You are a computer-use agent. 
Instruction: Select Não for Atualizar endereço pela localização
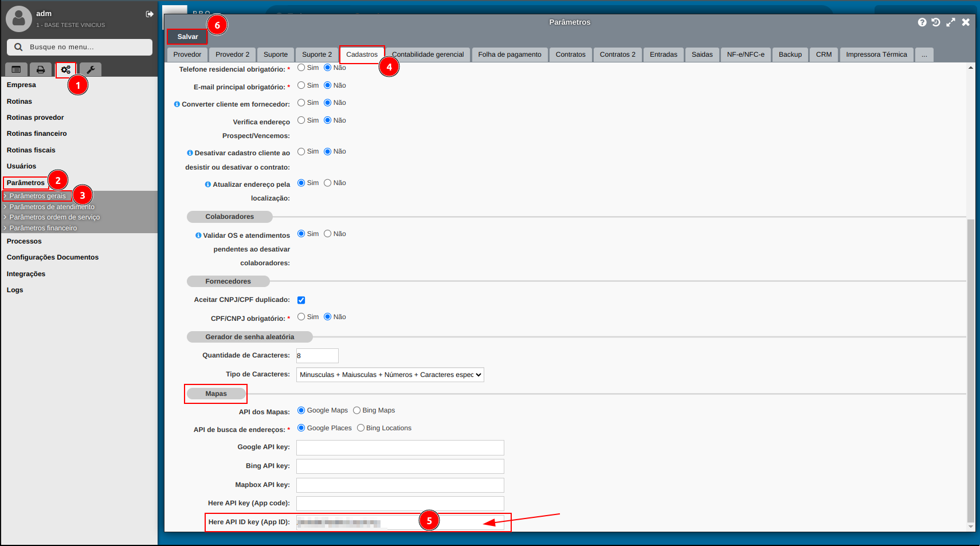pos(327,183)
